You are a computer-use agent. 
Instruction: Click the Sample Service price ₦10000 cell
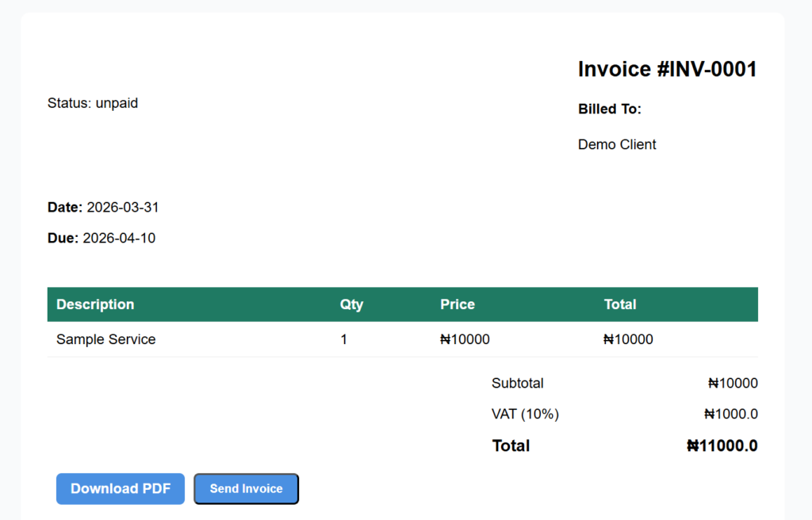click(465, 340)
